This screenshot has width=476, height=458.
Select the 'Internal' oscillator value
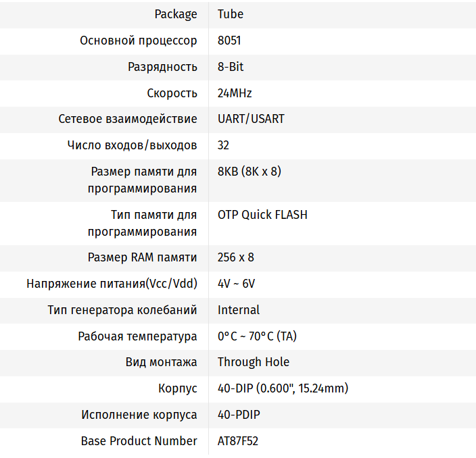[x=239, y=310]
